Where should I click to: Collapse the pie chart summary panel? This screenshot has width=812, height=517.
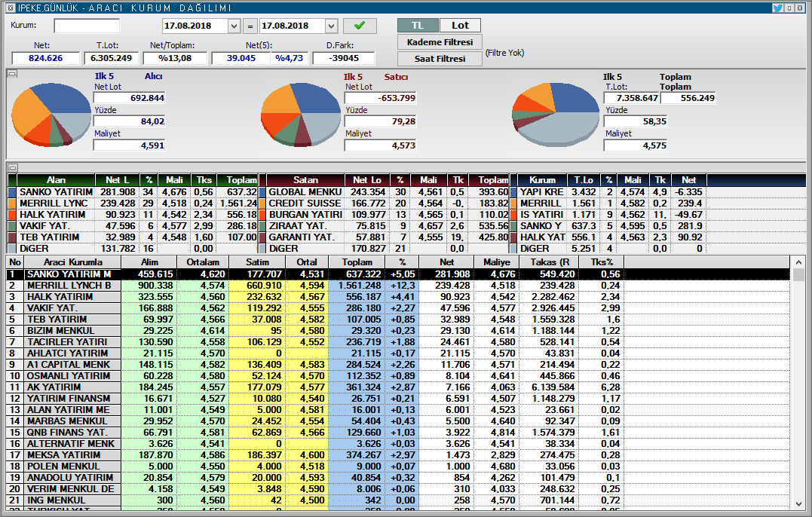coord(12,74)
